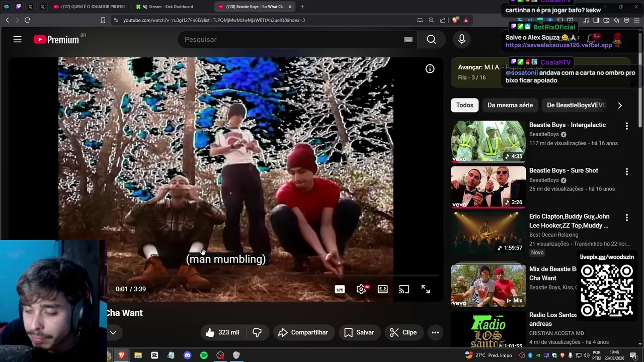644x362 pixels.
Task: Open Spotify in taskbar
Action: point(204,355)
